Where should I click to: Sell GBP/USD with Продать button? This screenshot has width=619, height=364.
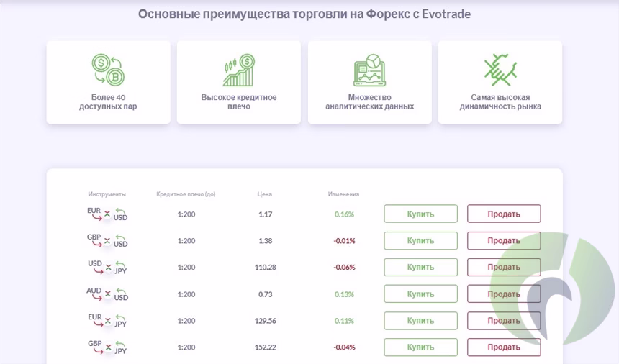[504, 240]
